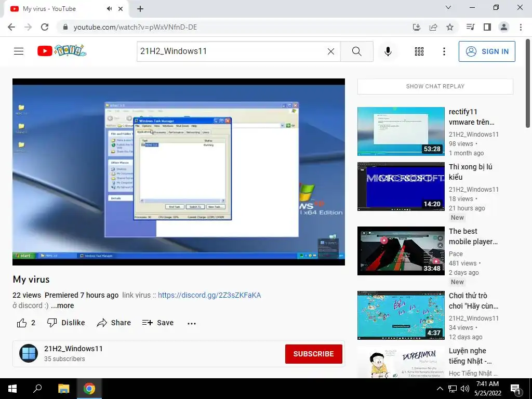Share this page from address bar
The height and width of the screenshot is (399, 532).
pos(433,27)
